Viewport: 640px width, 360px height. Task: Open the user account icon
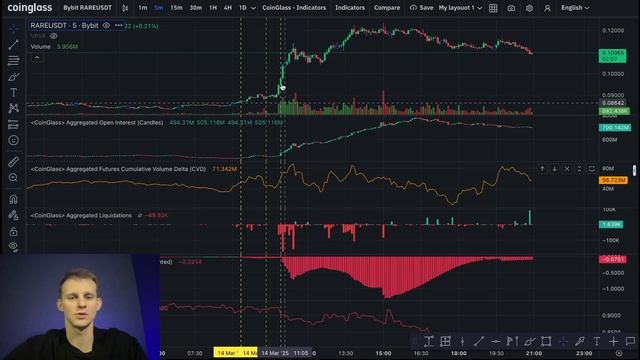coord(547,8)
